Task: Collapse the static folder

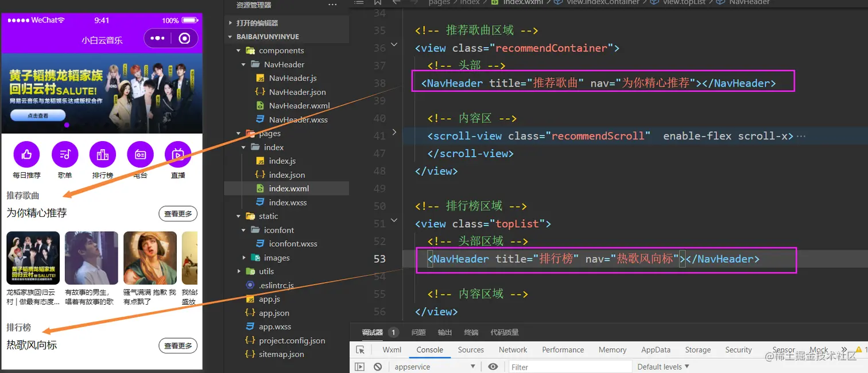Action: coord(286,216)
